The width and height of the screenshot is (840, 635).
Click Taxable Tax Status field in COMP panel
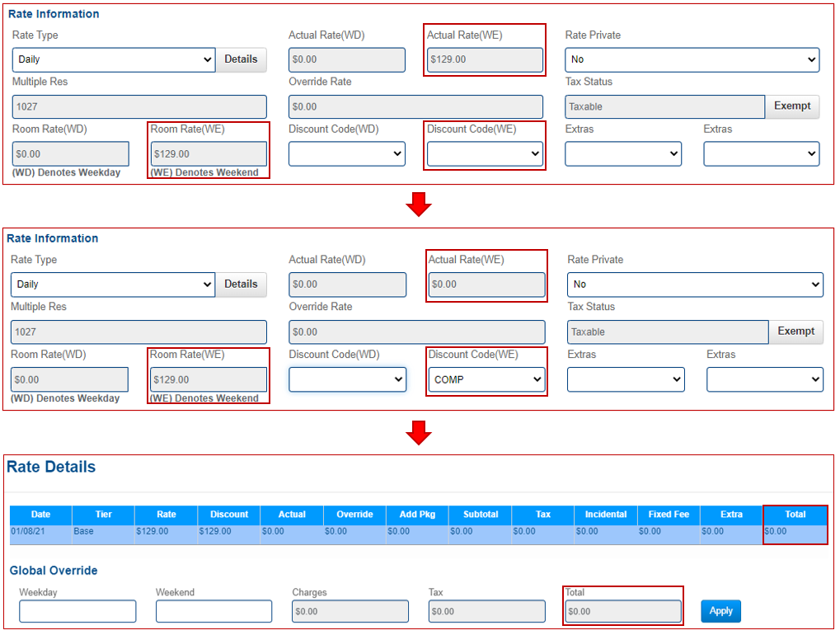[x=668, y=332]
